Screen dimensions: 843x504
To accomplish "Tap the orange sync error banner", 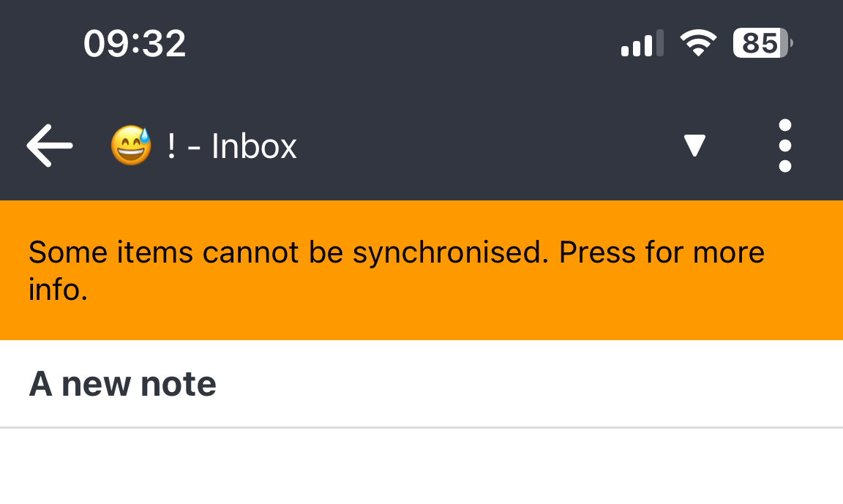I will tap(421, 269).
